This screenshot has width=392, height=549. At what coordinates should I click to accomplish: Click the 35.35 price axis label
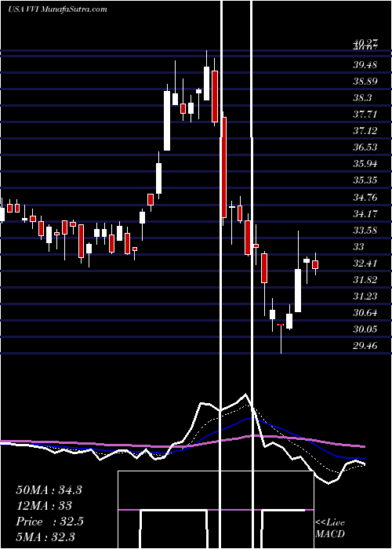click(365, 180)
